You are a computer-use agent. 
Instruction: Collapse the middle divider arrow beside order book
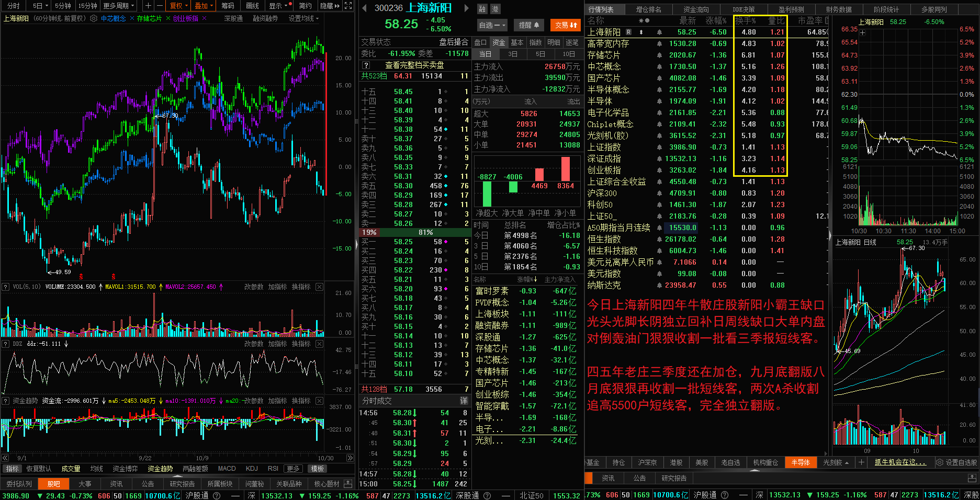click(356, 243)
